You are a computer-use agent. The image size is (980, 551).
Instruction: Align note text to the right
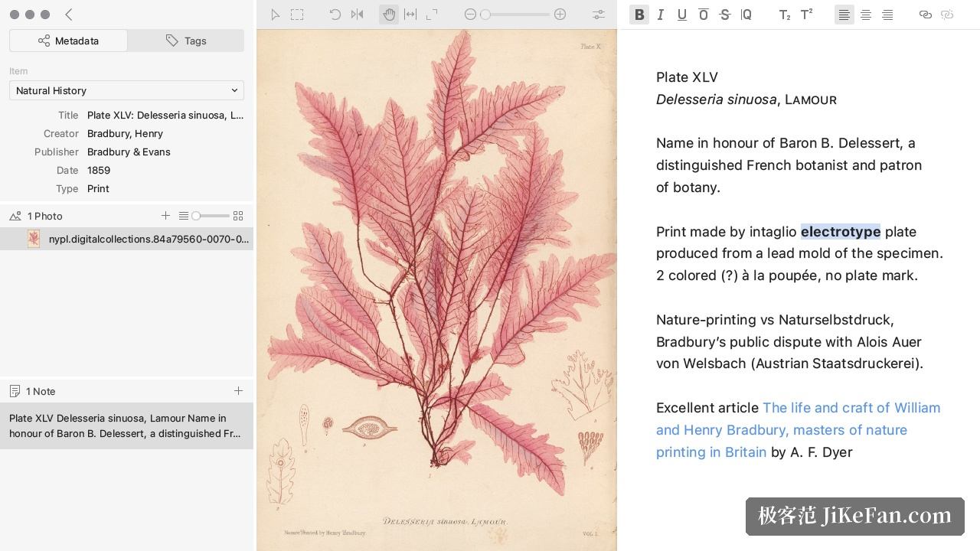coord(887,15)
